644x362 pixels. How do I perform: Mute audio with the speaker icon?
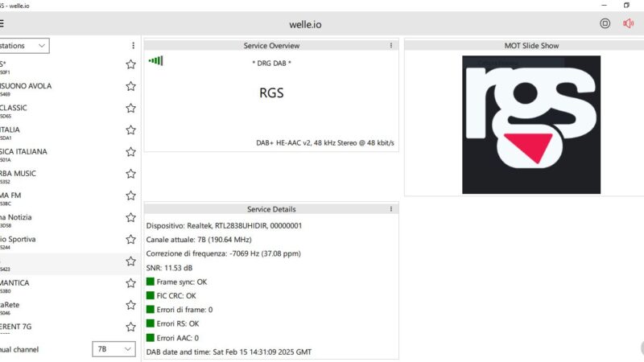(628, 23)
